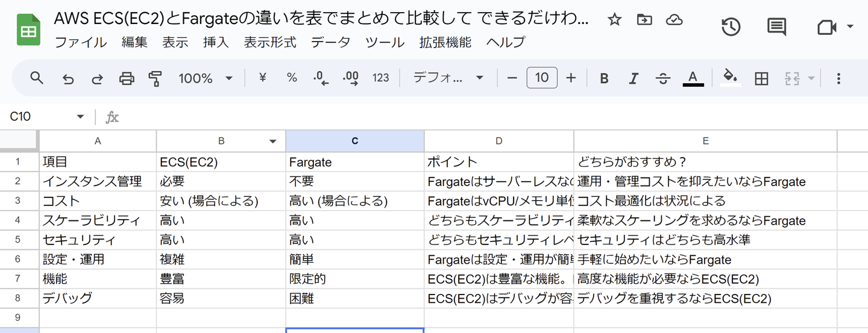Click the document title to rename
The height and width of the screenshot is (333, 868).
coord(322,19)
